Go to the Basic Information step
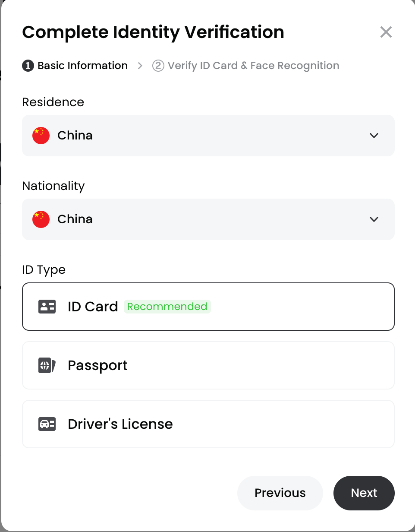415x532 pixels. tap(82, 66)
